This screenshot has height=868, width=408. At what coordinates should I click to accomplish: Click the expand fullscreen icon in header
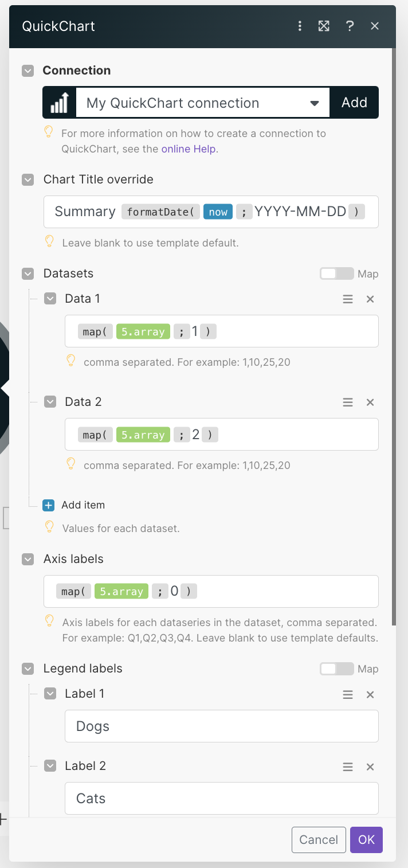(324, 26)
